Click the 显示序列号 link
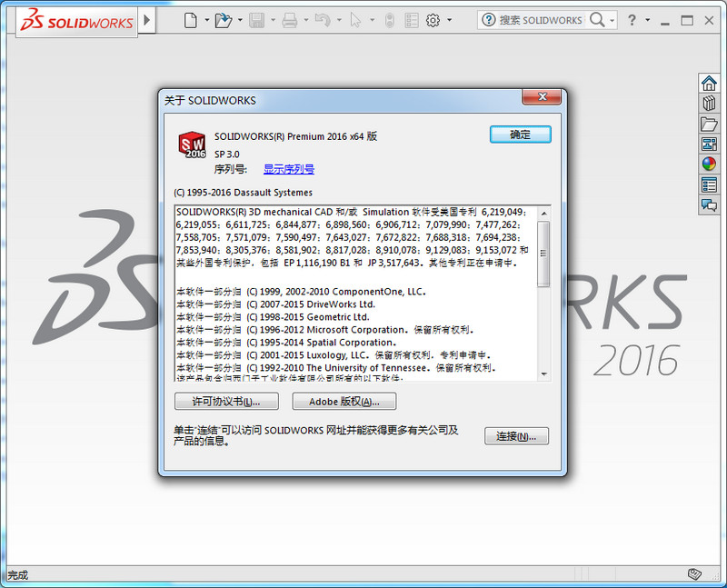The image size is (727, 588). coord(288,169)
